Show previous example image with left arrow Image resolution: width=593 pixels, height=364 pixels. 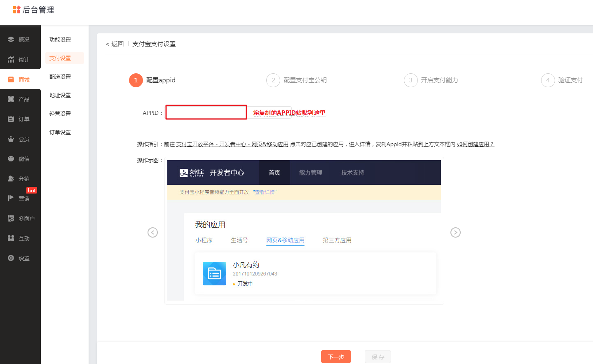coord(152,233)
